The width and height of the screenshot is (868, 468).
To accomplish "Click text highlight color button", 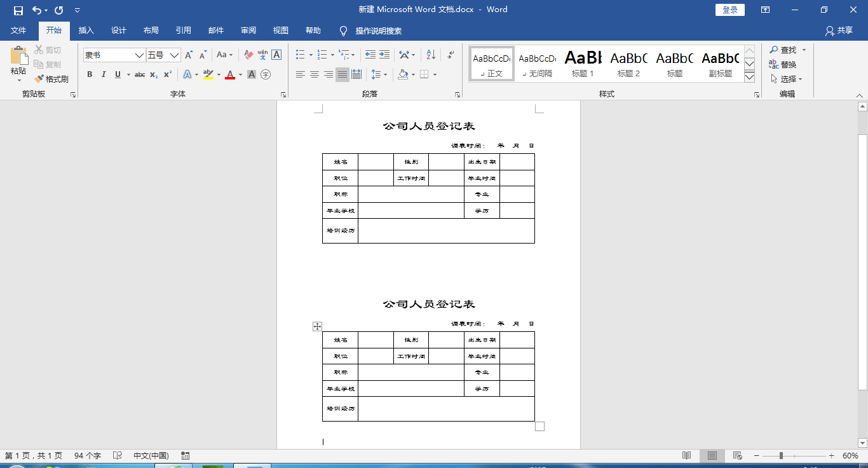I will pyautogui.click(x=208, y=74).
